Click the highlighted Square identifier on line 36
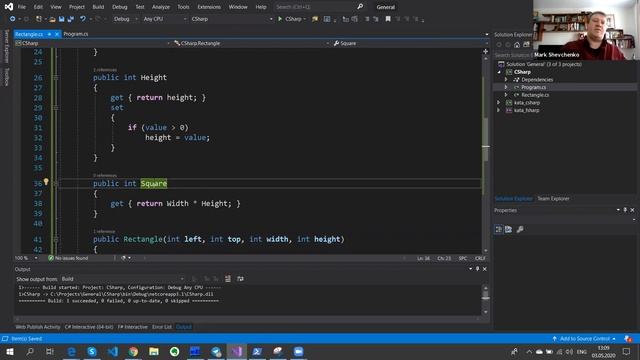Image resolution: width=640 pixels, height=360 pixels. coord(154,184)
